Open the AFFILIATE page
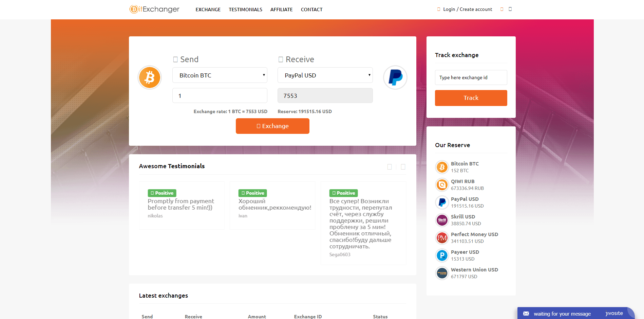 click(x=281, y=10)
